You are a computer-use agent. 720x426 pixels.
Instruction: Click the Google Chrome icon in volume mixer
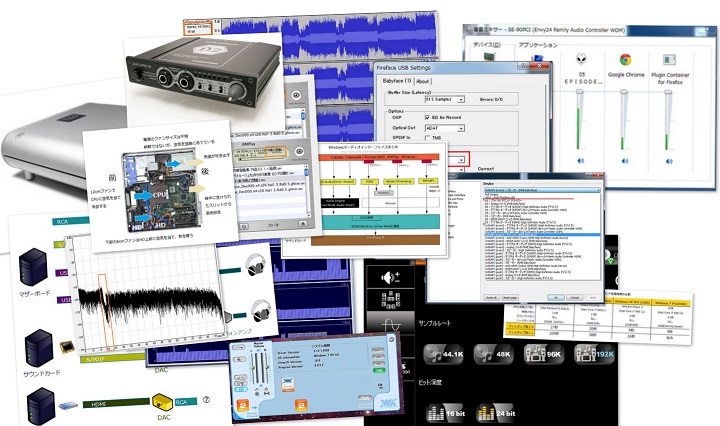pyautogui.click(x=625, y=60)
